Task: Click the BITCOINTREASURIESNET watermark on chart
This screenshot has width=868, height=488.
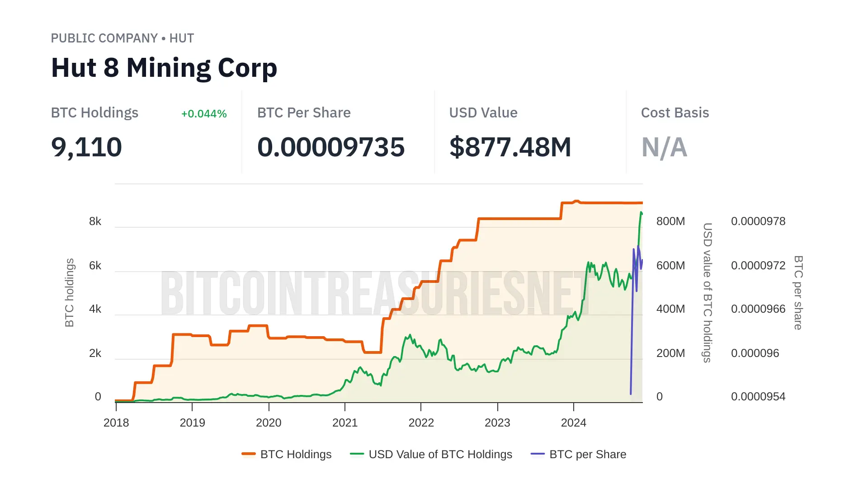Action: [x=375, y=294]
